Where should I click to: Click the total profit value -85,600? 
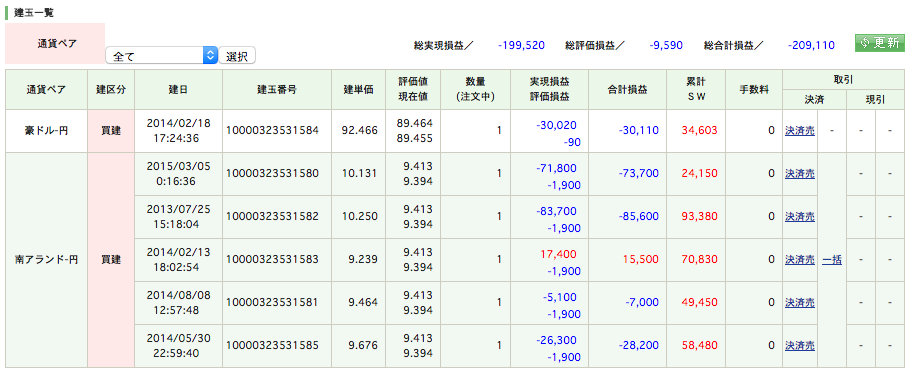click(x=638, y=217)
